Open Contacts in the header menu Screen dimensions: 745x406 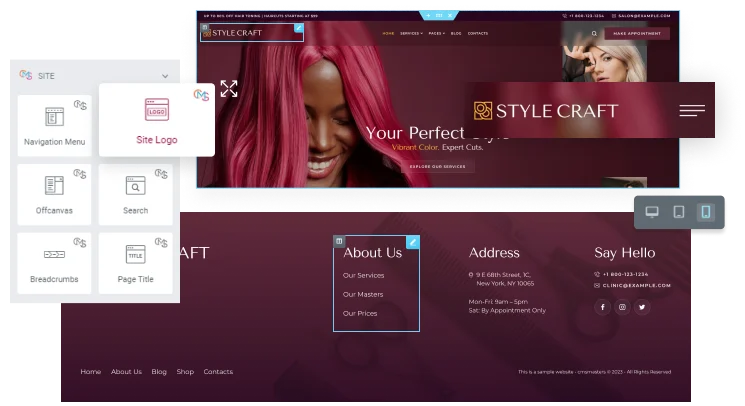coord(478,34)
